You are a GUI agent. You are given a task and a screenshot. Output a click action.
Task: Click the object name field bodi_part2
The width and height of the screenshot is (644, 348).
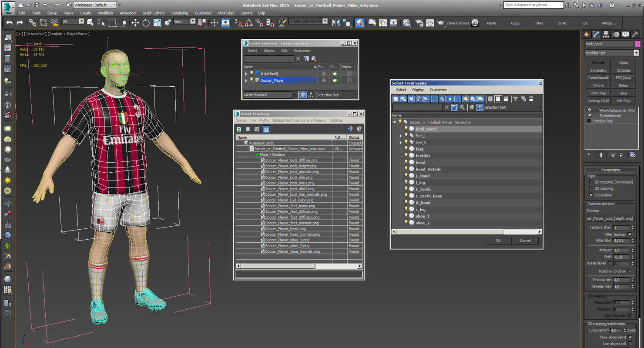(609, 44)
